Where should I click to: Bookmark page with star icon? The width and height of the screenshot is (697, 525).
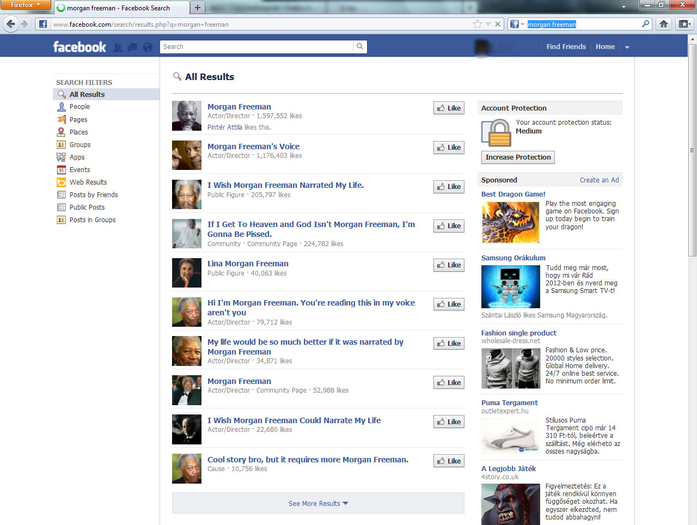(477, 24)
